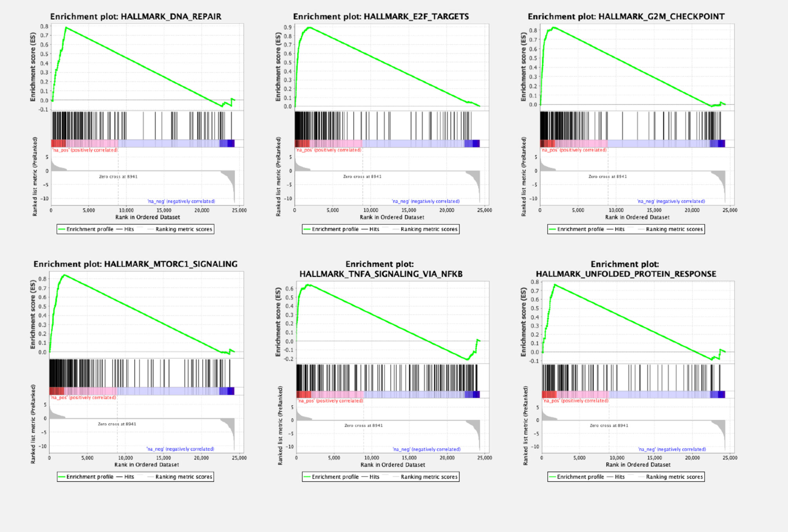Select 'Enrichment profile' legend entry in TNFA_SIGNALING plot
788x532 pixels.
[x=331, y=477]
